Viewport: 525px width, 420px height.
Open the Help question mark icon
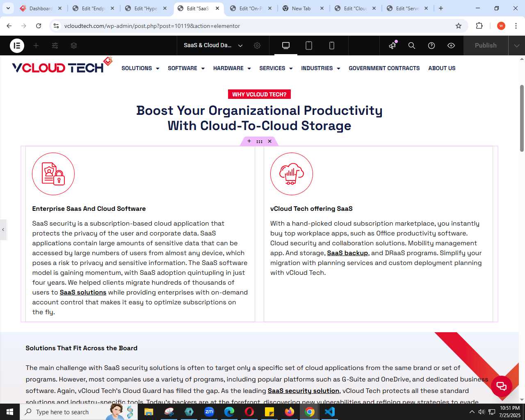[x=431, y=46]
